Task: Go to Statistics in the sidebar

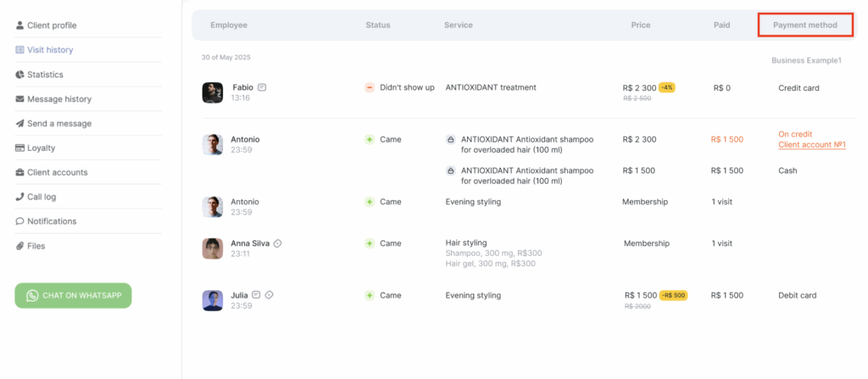Action: [x=44, y=75]
